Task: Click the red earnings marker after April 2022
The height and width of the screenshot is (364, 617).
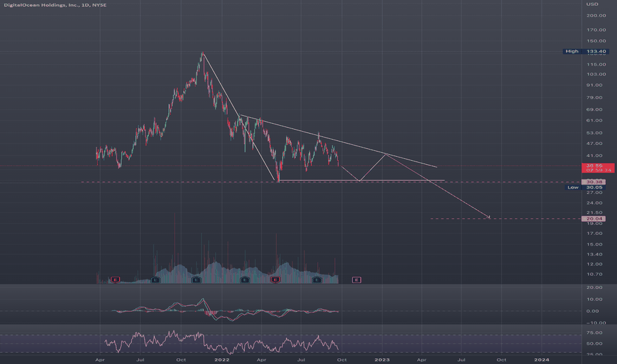Action: click(x=275, y=280)
